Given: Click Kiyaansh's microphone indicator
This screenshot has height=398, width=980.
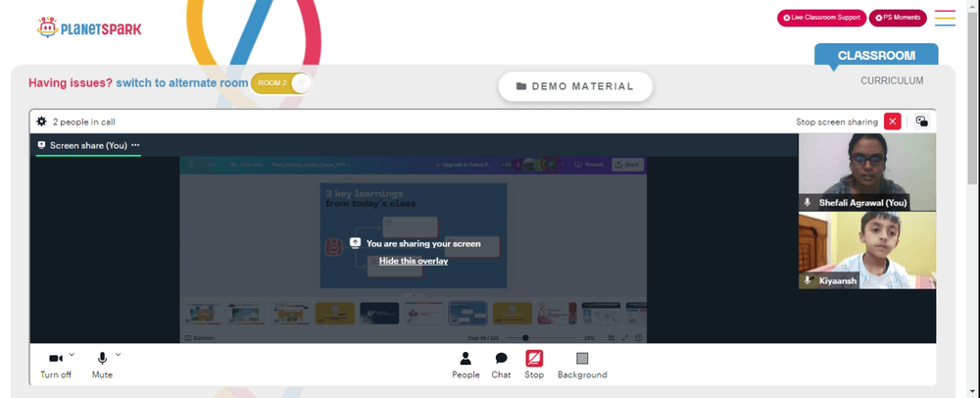Looking at the screenshot, I should pyautogui.click(x=808, y=280).
